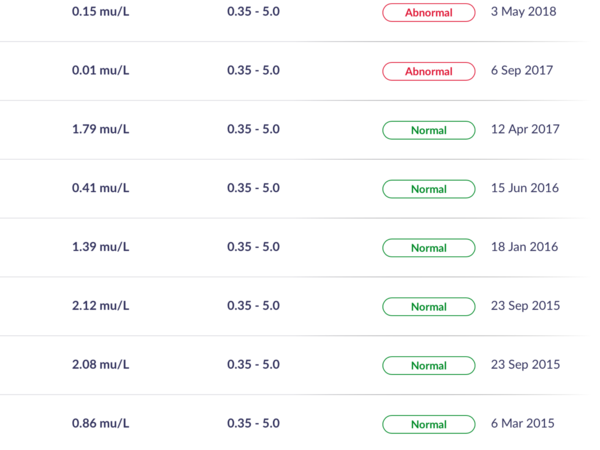
Task: Click reference range in the 0.86 mu/L row
Action: tap(253, 423)
